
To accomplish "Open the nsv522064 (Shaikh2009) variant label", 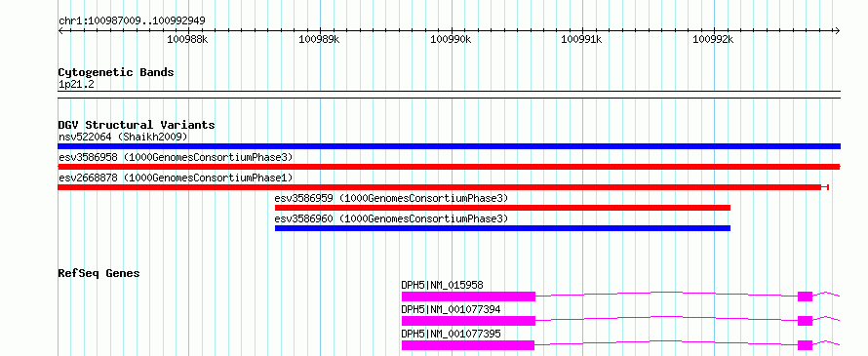I will tap(123, 137).
